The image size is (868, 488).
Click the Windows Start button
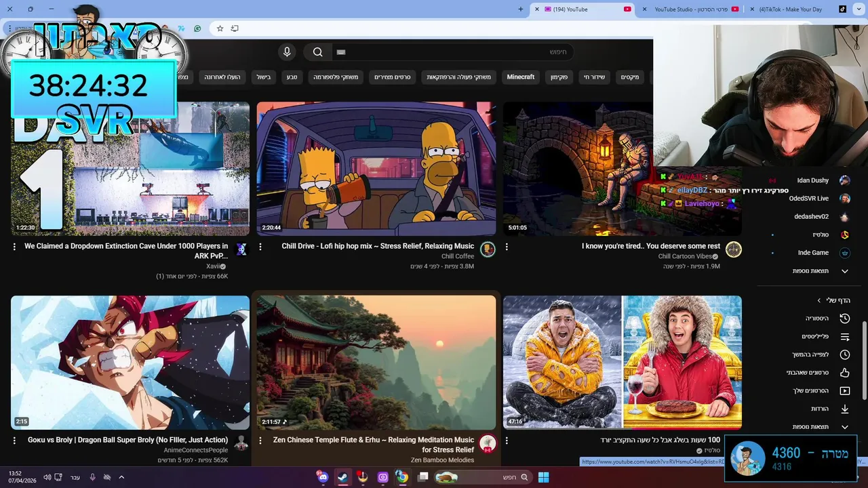click(x=543, y=477)
